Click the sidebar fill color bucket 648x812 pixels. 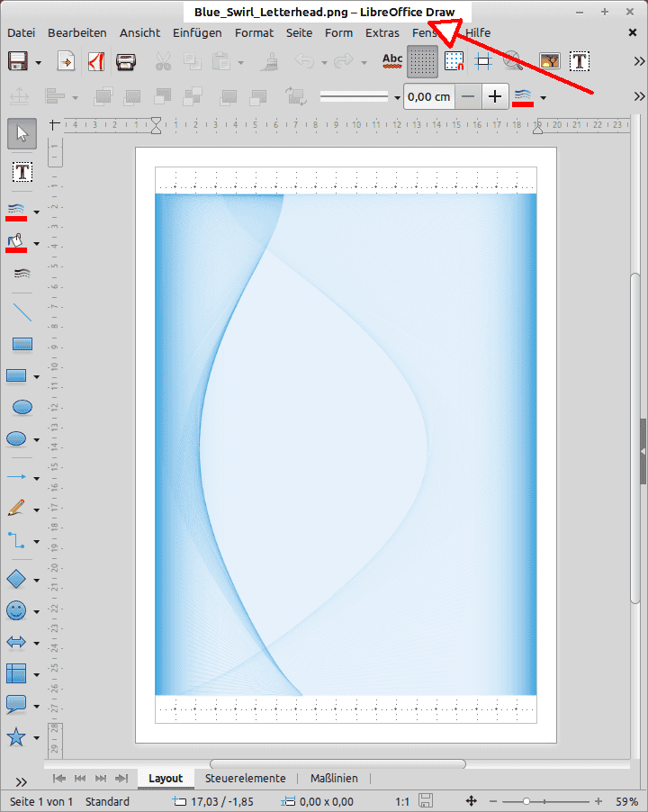16,242
